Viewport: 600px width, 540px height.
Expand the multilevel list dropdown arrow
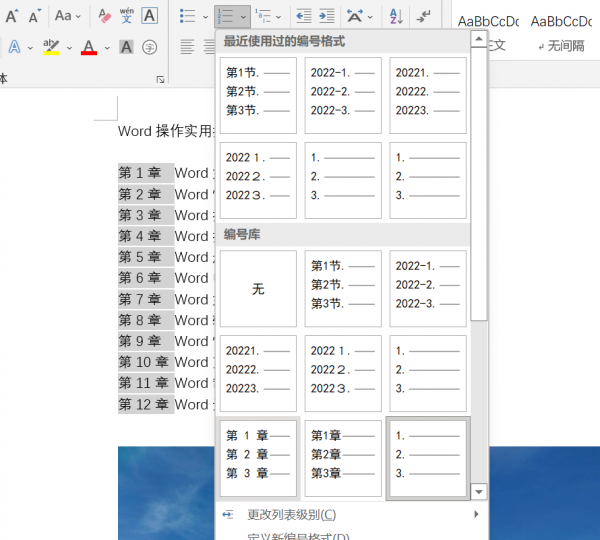[x=279, y=17]
